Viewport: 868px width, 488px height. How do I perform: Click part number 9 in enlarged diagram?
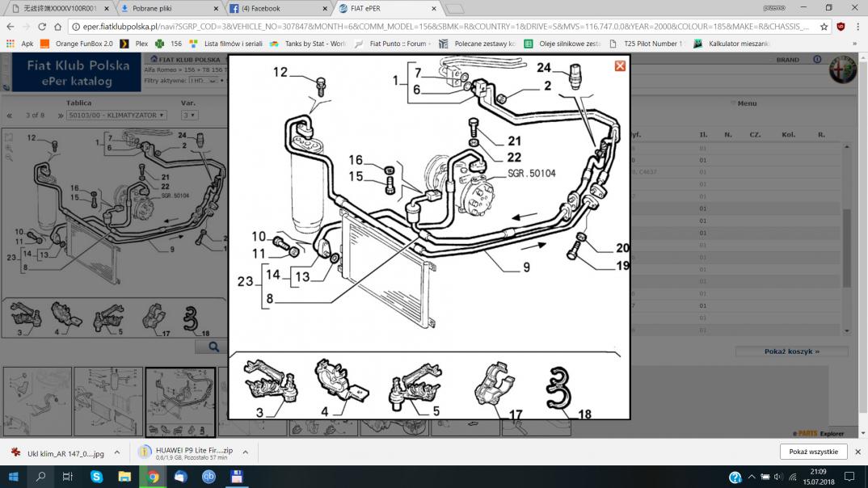pos(526,267)
